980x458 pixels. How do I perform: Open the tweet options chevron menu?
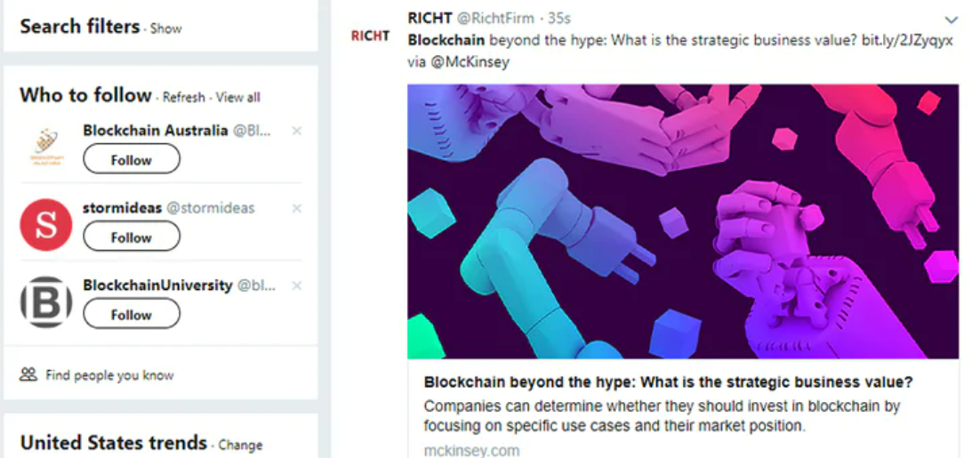click(x=951, y=20)
